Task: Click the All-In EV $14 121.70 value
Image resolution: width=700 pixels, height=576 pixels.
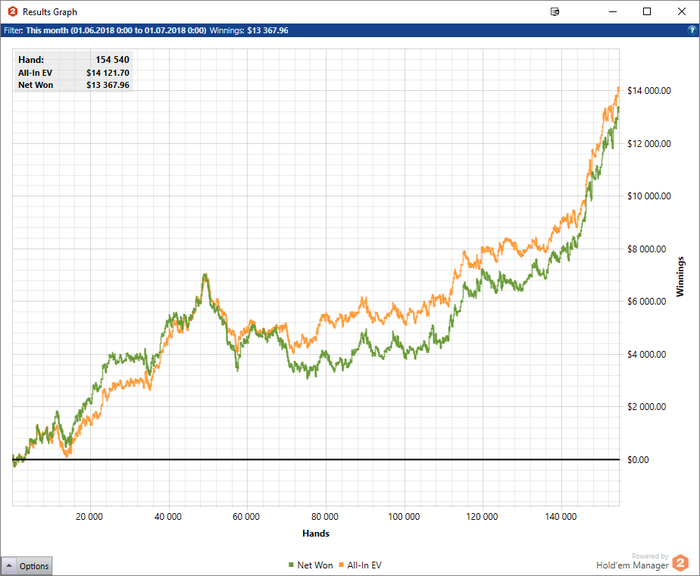Action: [108, 73]
